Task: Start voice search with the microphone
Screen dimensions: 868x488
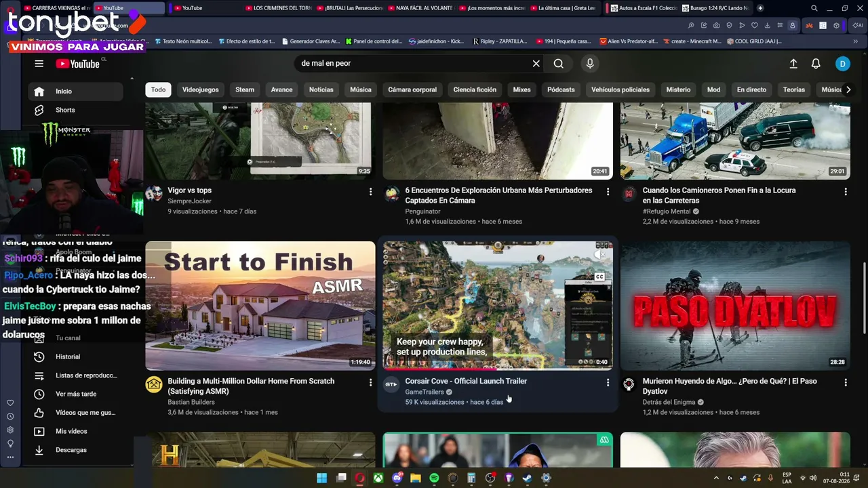Action: pyautogui.click(x=590, y=64)
